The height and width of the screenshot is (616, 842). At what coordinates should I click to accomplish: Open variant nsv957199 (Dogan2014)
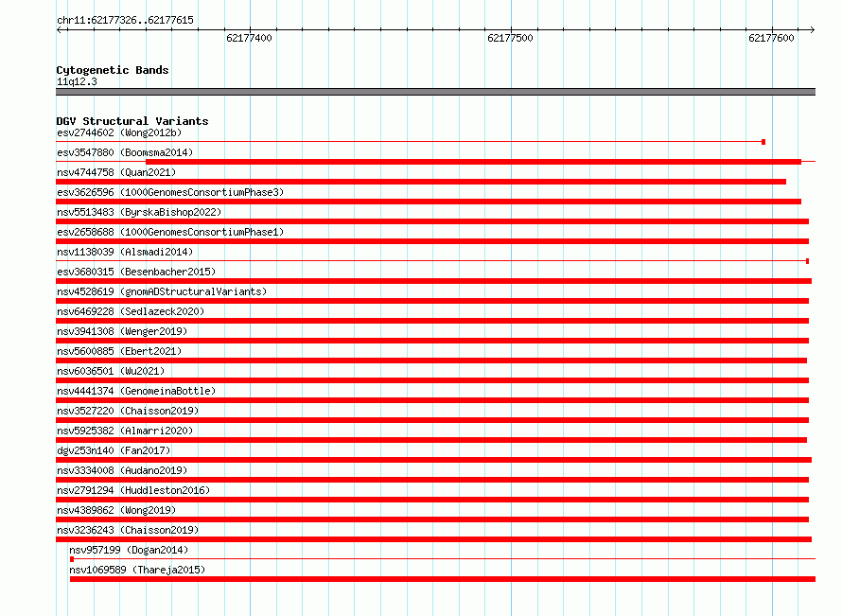[129, 550]
